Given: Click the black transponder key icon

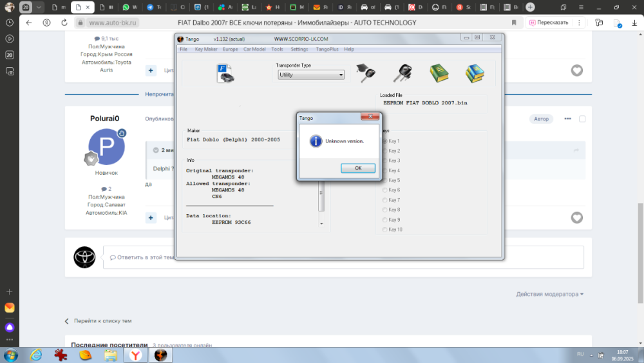Looking at the screenshot, I should [402, 73].
